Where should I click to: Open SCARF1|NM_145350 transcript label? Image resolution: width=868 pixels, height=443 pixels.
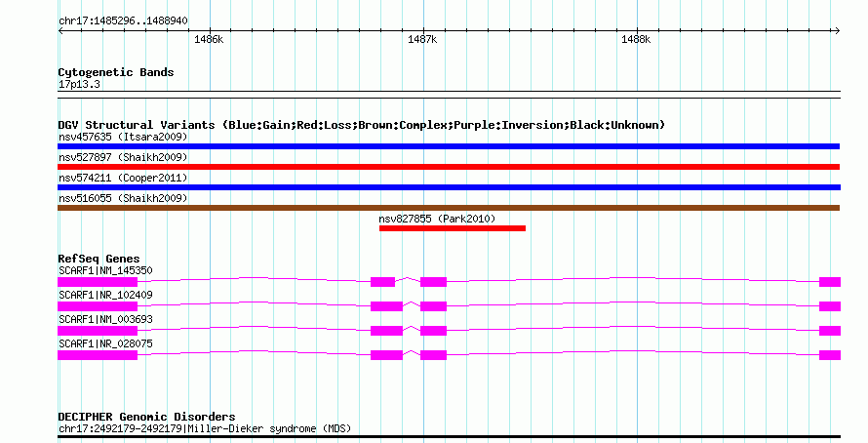coord(105,271)
